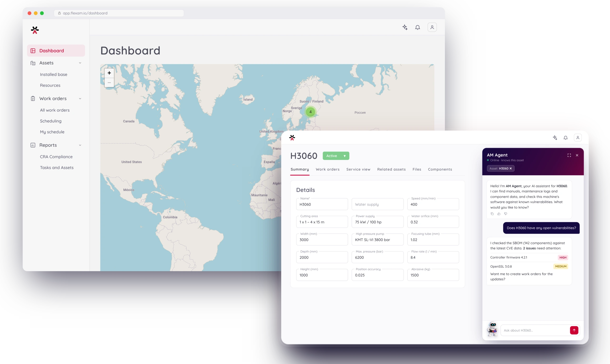
Task: Zoom out on the map
Action: pos(109,82)
